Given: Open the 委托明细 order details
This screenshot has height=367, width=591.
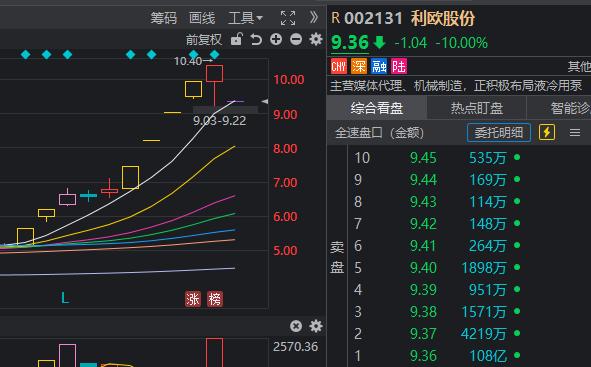Looking at the screenshot, I should [x=499, y=133].
